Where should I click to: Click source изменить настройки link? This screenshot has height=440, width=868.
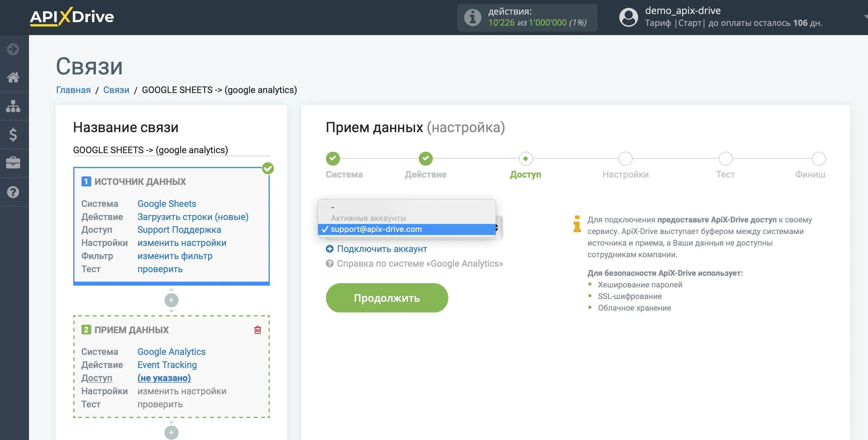[182, 243]
